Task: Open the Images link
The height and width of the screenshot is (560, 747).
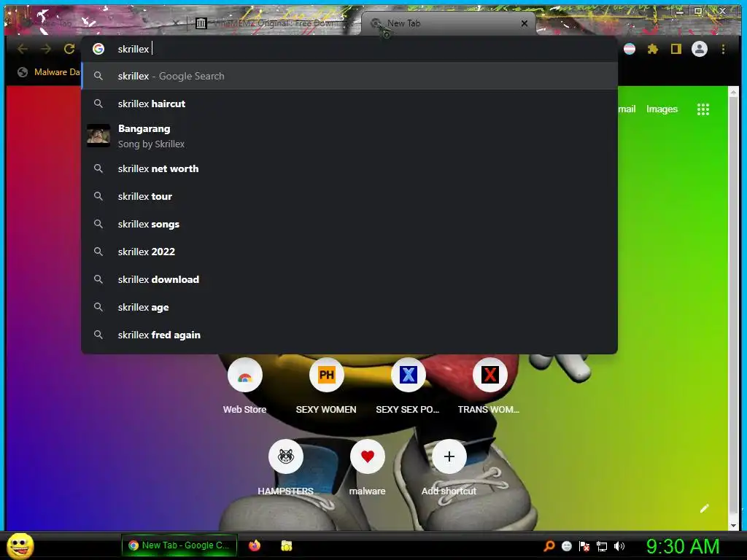Action: tap(662, 109)
